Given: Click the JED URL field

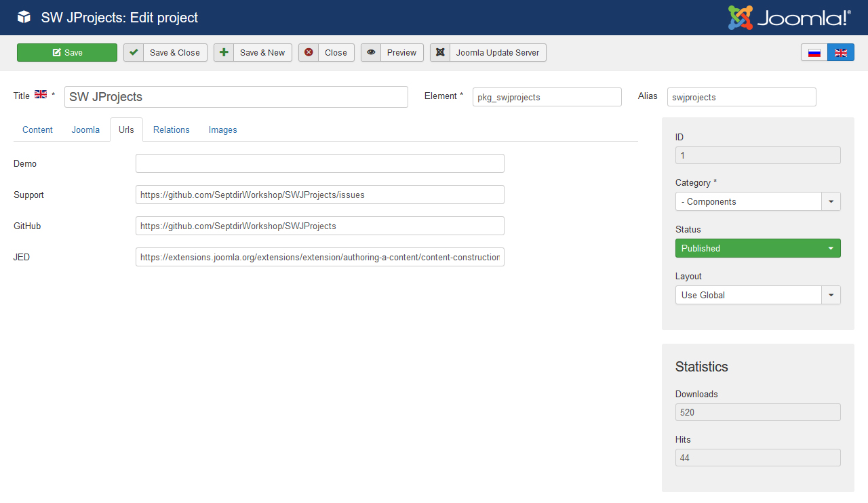Looking at the screenshot, I should pos(320,257).
